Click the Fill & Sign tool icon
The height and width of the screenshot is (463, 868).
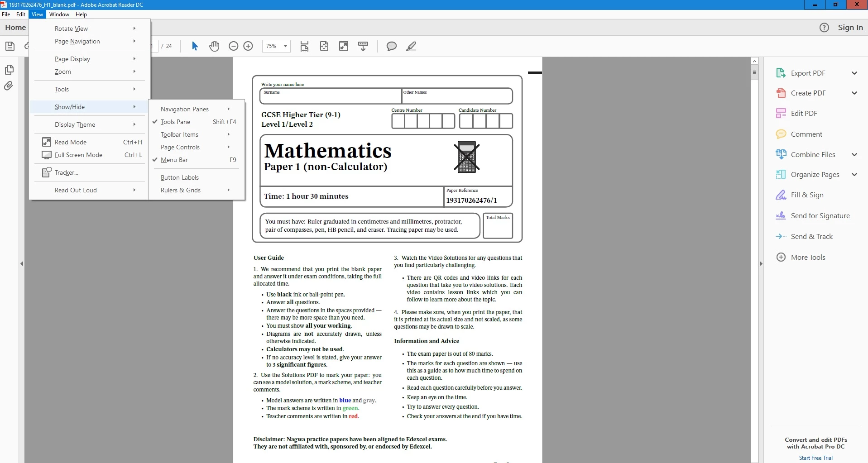781,195
